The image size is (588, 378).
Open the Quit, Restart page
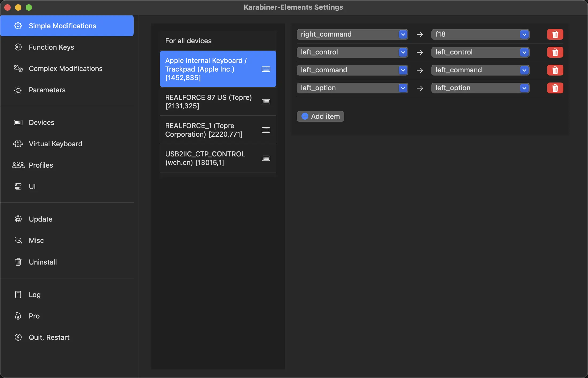tap(67, 337)
